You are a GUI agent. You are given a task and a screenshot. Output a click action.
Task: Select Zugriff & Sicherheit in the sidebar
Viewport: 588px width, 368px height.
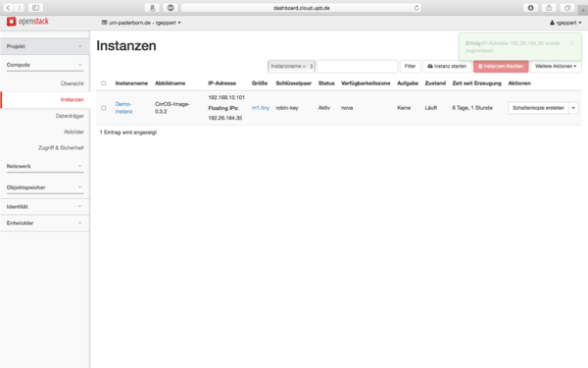[61, 148]
